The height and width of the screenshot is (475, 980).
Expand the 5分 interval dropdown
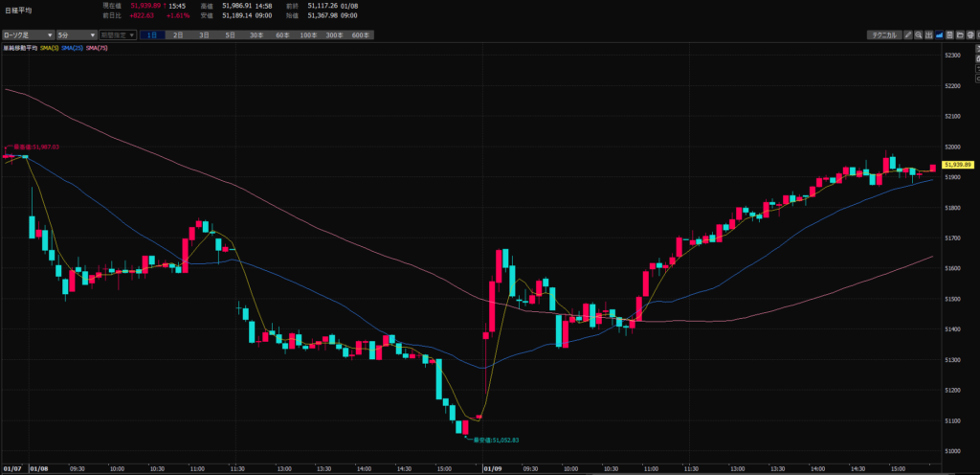[75, 34]
